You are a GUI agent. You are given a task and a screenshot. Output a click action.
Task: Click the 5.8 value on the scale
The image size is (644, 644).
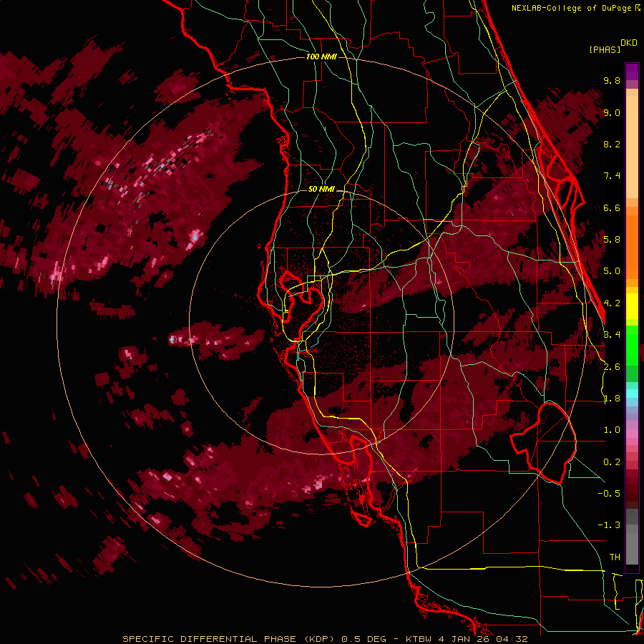[612, 240]
